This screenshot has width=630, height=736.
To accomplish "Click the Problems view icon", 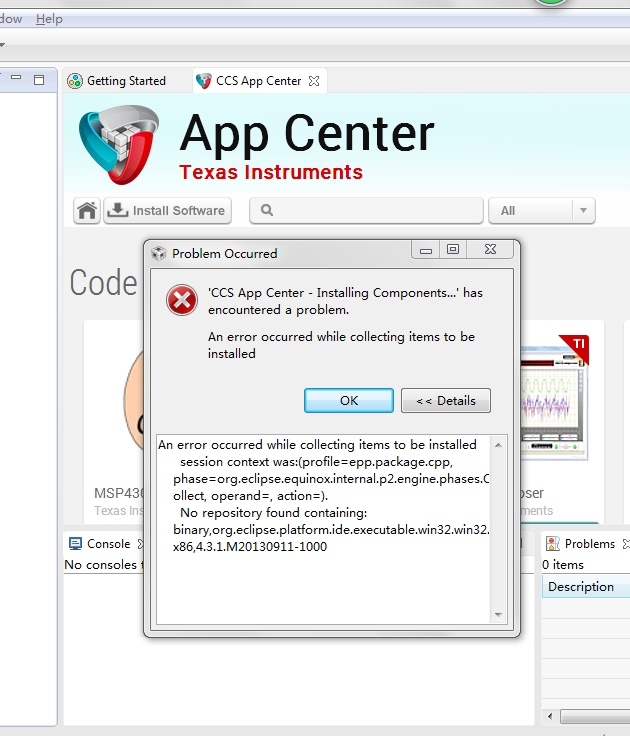I will tap(553, 544).
